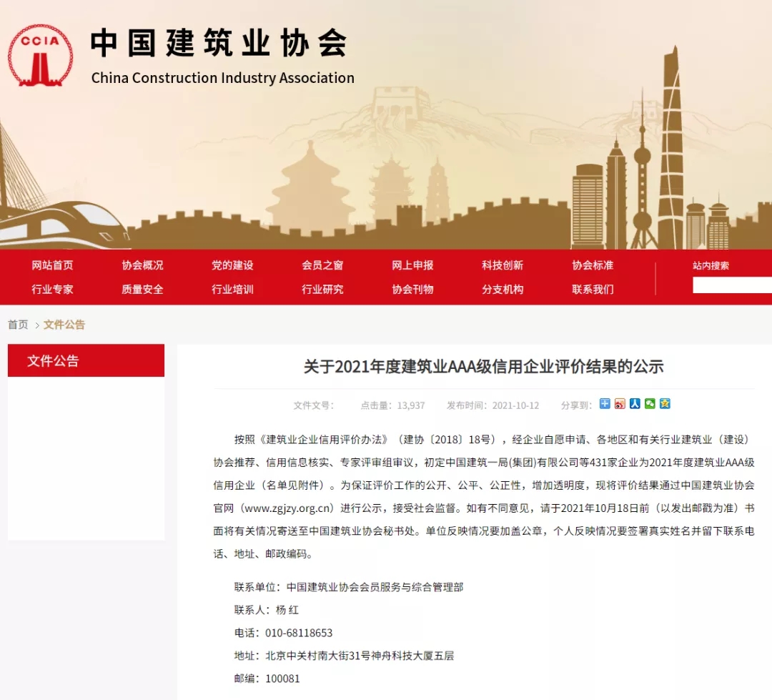
Task: Open the 党的建设 menu item
Action: point(232,265)
